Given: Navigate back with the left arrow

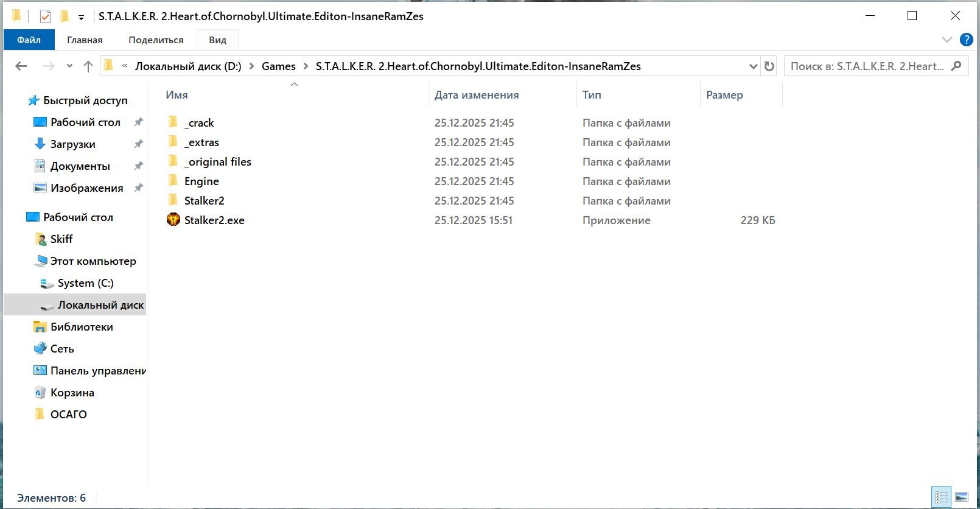Looking at the screenshot, I should (21, 66).
